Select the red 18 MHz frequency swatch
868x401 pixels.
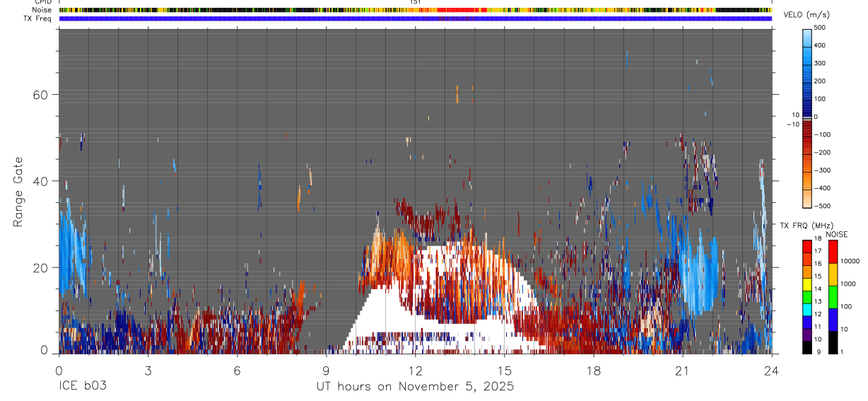[x=807, y=247]
